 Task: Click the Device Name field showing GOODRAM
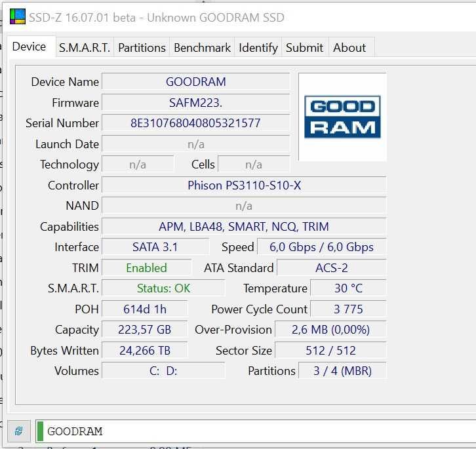click(x=196, y=82)
